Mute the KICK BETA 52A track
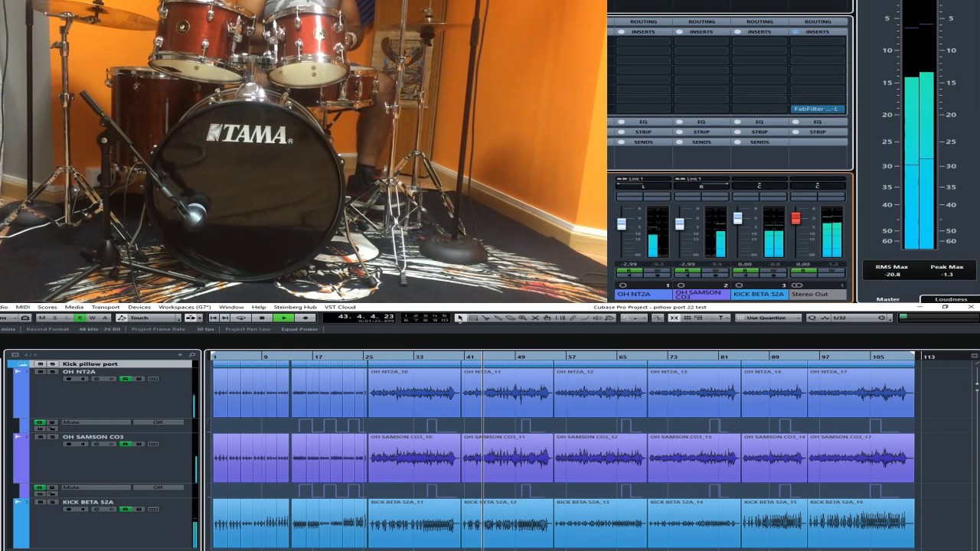Viewport: 980px width, 551px height. [x=41, y=502]
